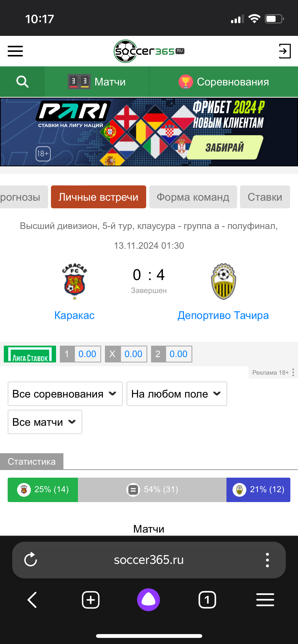Screen dimensions: 298x644
Task: Click the ЗАБИРАЙ banner button
Action: coord(225,148)
